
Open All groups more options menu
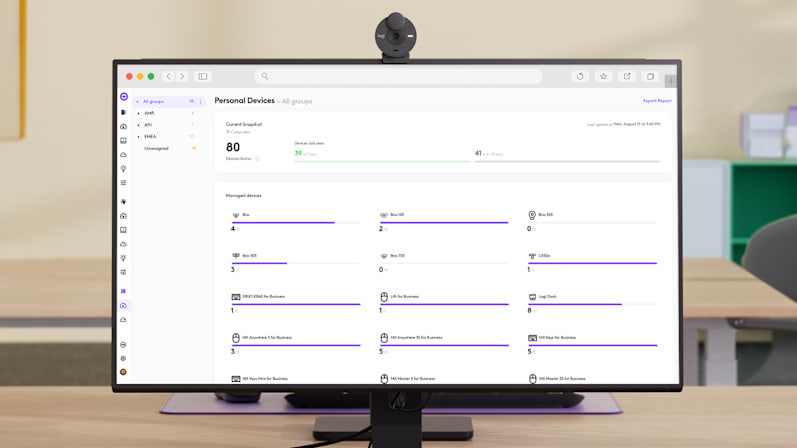click(x=200, y=101)
